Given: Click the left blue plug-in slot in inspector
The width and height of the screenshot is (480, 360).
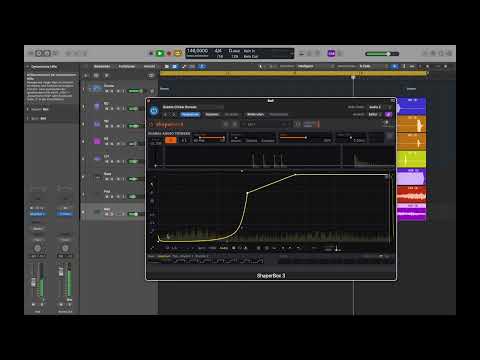Looking at the screenshot, I should [37, 214].
